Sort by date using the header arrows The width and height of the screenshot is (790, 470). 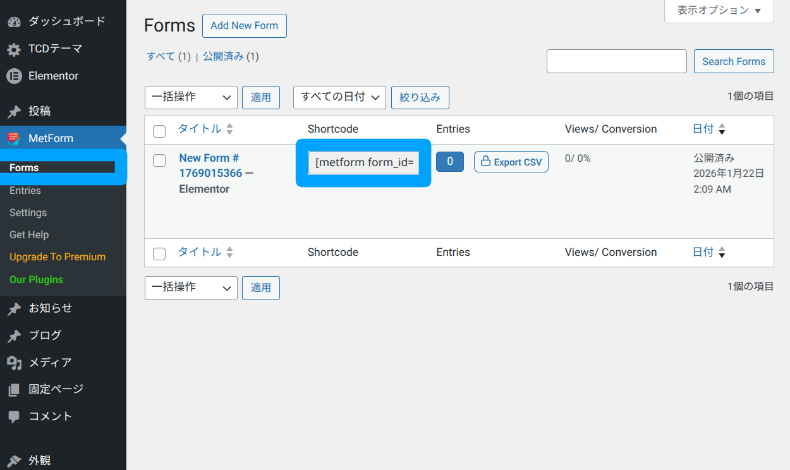pos(722,129)
